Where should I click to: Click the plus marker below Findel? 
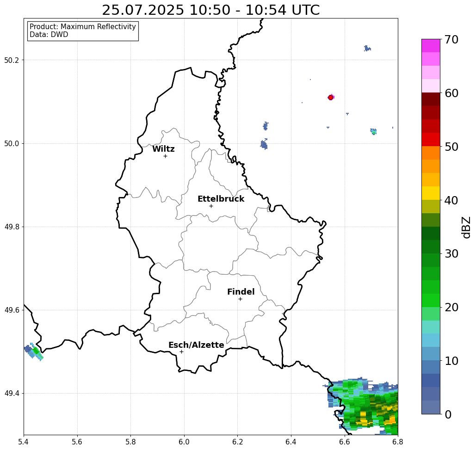coord(240,299)
